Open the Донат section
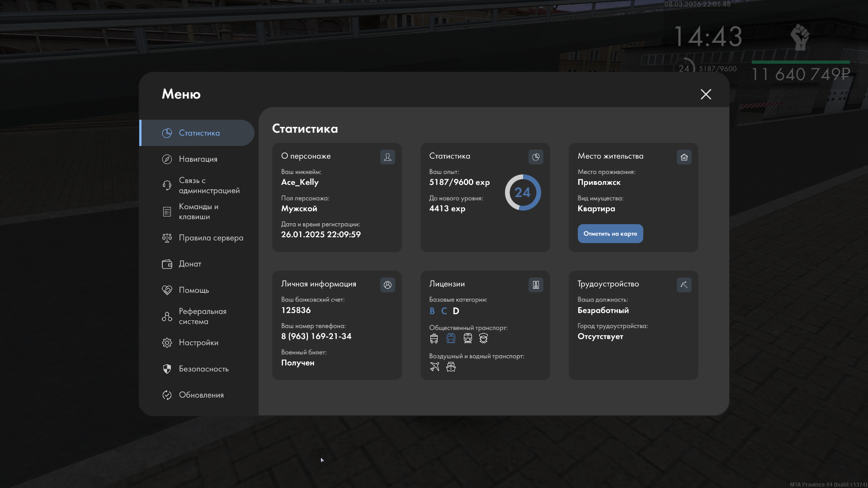Image resolution: width=868 pixels, height=488 pixels. point(190,264)
